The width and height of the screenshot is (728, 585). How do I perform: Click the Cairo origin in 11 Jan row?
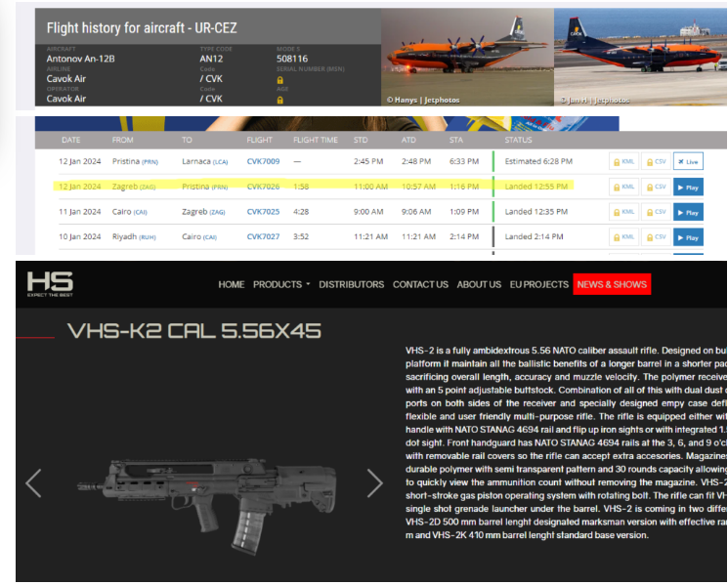[x=130, y=212]
